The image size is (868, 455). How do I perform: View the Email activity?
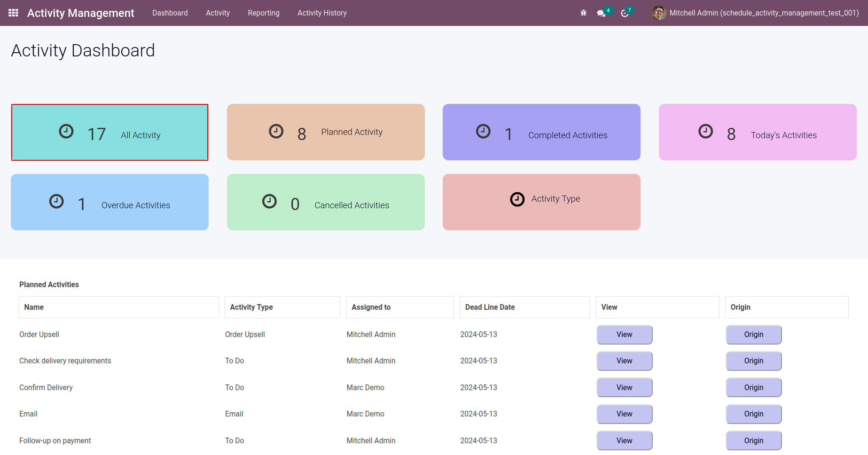(x=625, y=414)
